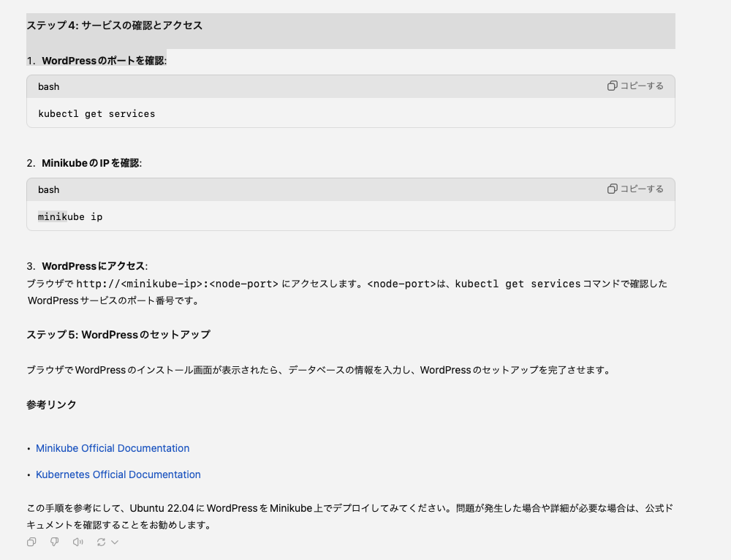The width and height of the screenshot is (731, 560).
Task: Click the list item WordPressにアクセス
Action: coord(94,266)
